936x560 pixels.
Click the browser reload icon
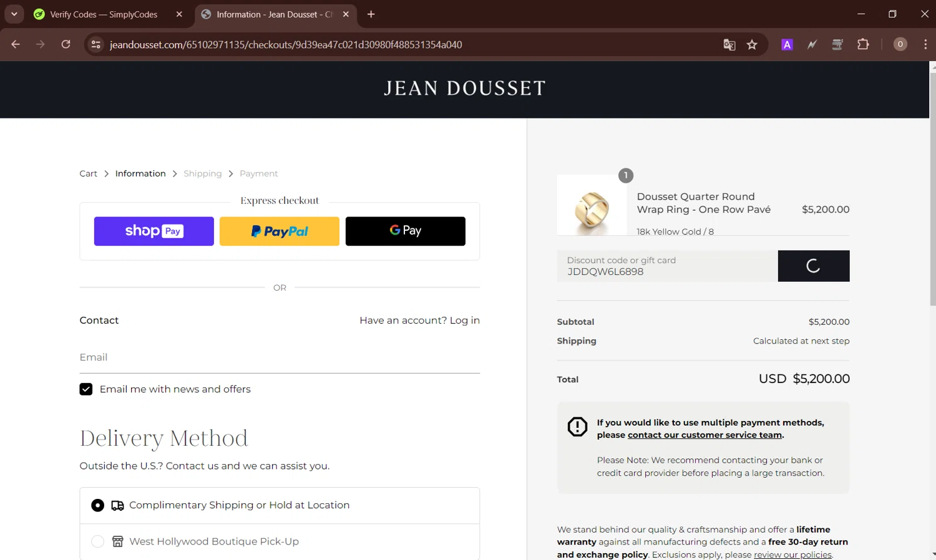[66, 44]
